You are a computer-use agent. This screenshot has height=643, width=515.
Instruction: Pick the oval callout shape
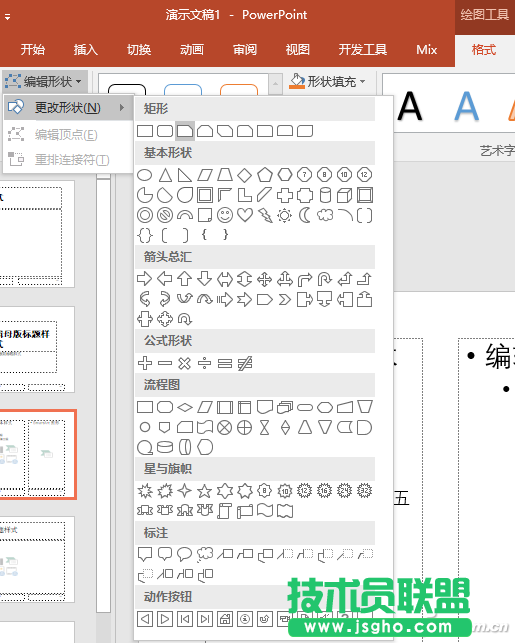[185, 554]
